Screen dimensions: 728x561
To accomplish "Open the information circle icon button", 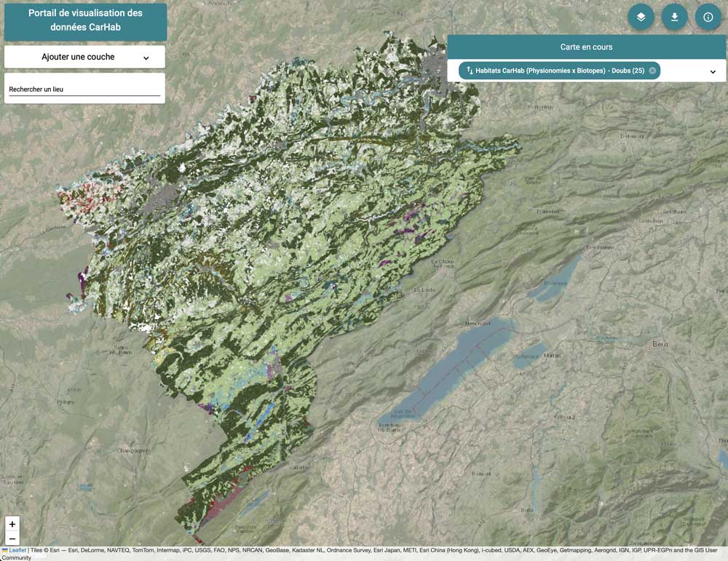I will pos(708,17).
